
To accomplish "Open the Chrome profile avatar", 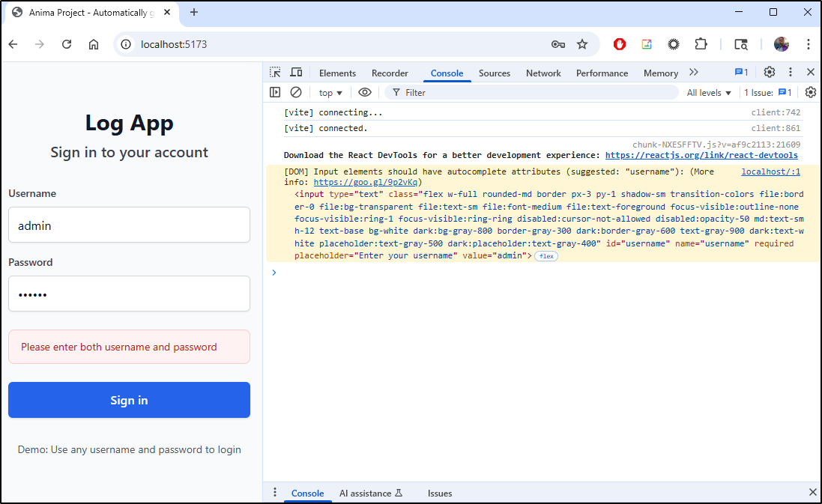I will (781, 44).
